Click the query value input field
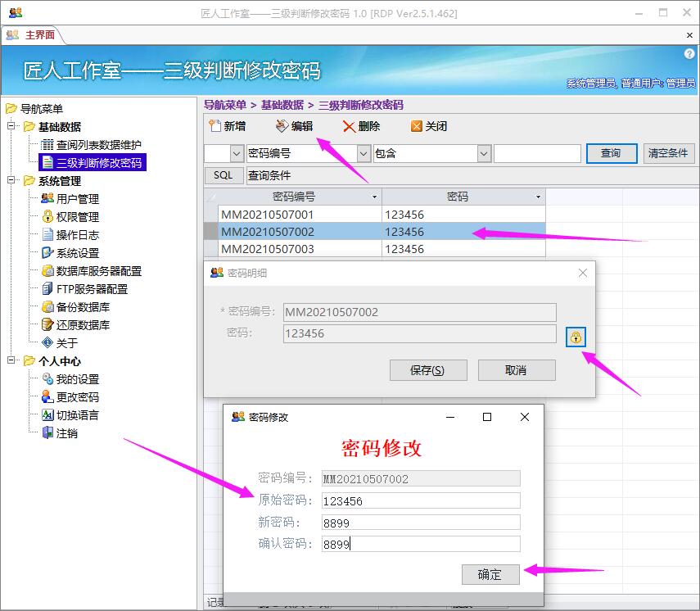Viewport: 700px width, 611px height. [x=537, y=154]
